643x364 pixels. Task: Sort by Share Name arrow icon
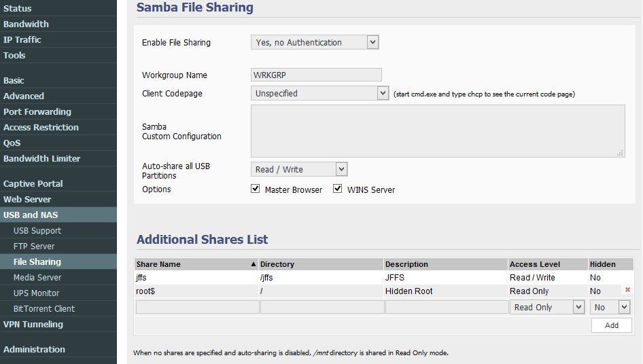(254, 264)
